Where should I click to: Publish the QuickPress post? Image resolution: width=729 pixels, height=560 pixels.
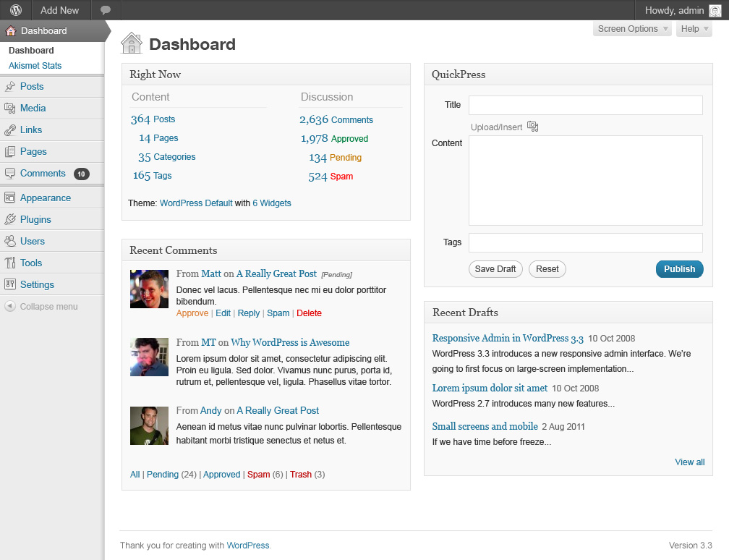[x=679, y=269]
